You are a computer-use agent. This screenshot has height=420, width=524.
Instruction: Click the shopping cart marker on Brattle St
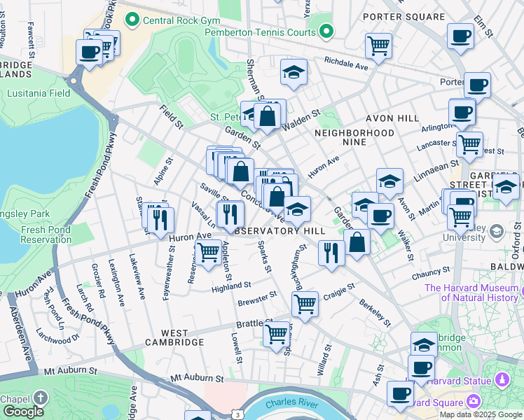[277, 333]
